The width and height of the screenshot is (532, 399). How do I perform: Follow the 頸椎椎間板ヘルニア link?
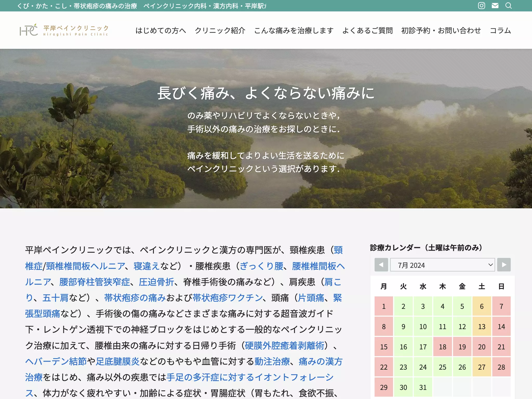pyautogui.click(x=85, y=266)
